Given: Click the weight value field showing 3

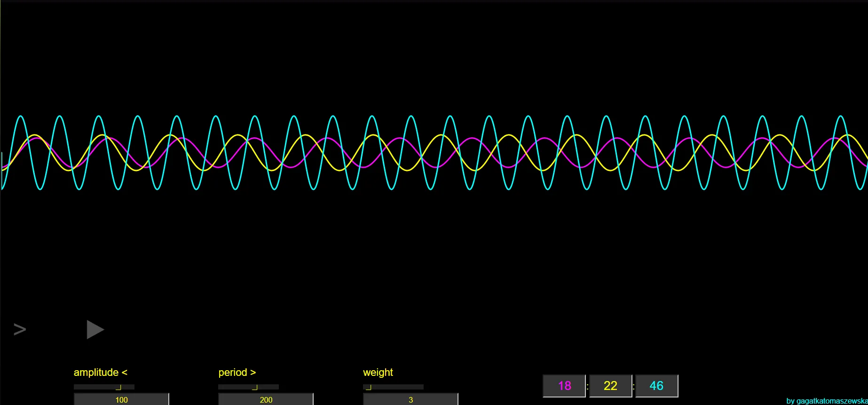Looking at the screenshot, I should click(x=410, y=399).
